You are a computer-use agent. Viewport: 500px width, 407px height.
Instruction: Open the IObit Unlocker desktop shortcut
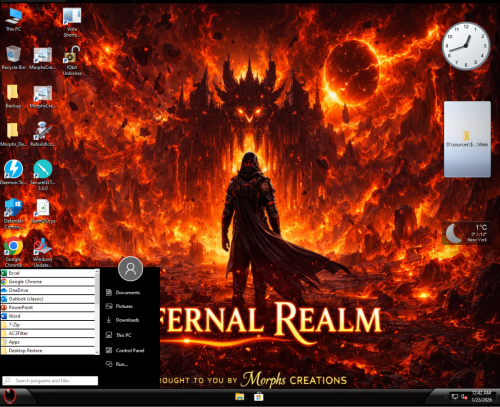click(72, 61)
